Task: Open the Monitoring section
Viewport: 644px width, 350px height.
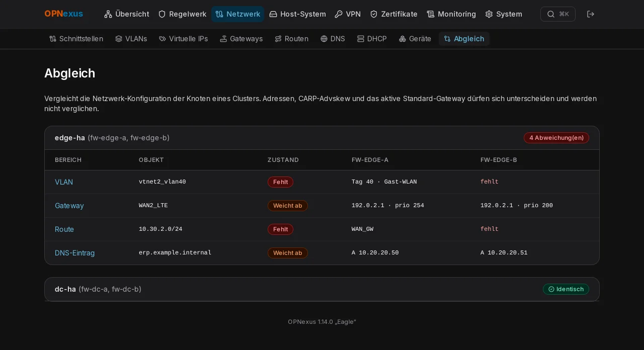Action: click(x=451, y=14)
